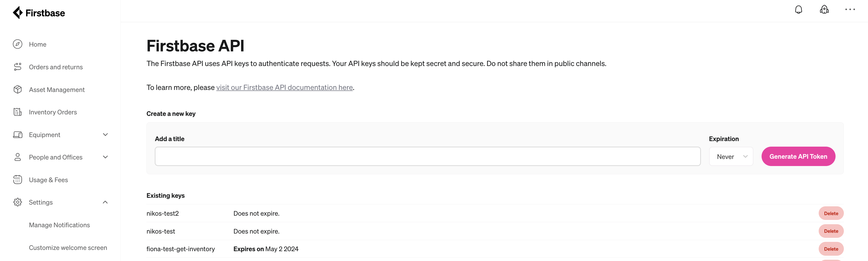Click the Inventory Orders icon
Image resolution: width=868 pixels, height=261 pixels.
[18, 112]
